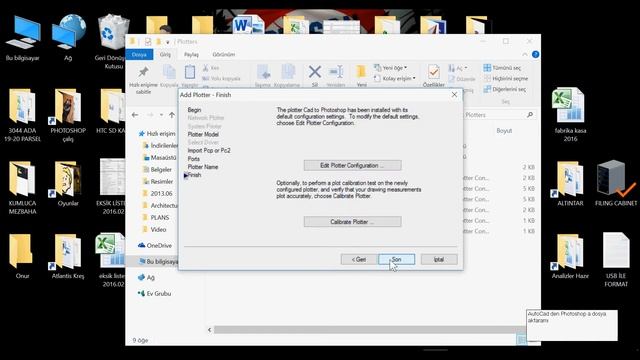Click the Yeni klasör folder icon

(x=361, y=72)
